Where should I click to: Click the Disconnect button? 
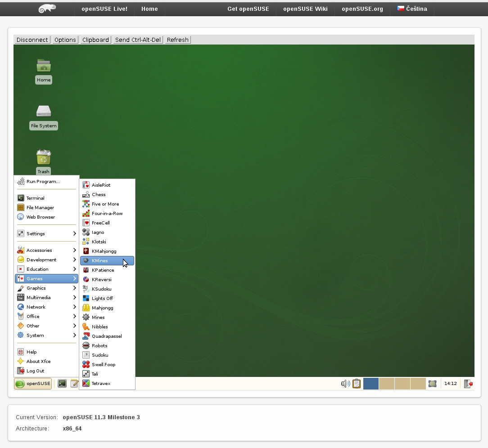click(x=32, y=40)
